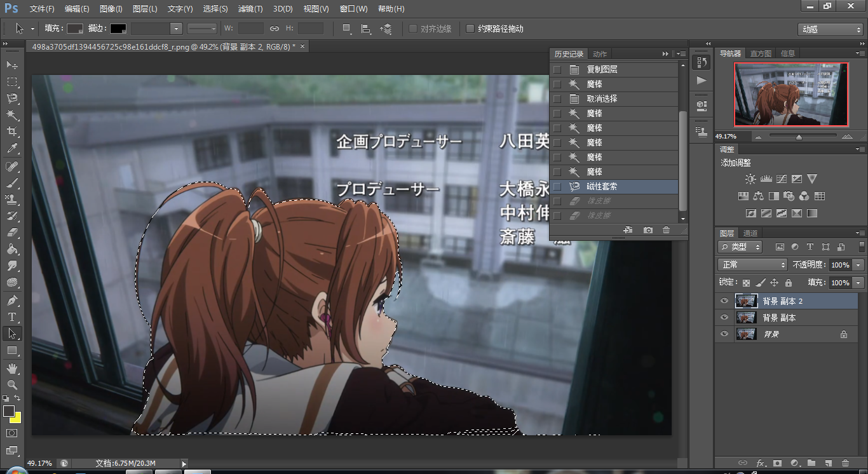868x474 pixels.
Task: Open the 文件(F) menu
Action: (42, 9)
